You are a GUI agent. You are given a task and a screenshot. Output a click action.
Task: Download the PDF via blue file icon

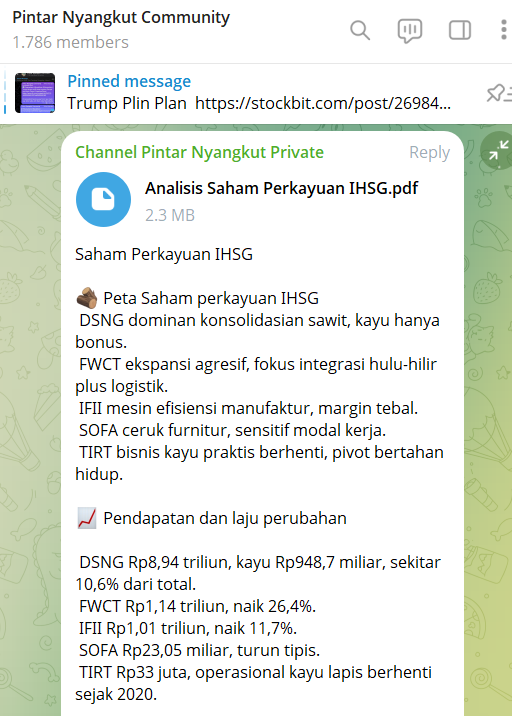point(103,200)
